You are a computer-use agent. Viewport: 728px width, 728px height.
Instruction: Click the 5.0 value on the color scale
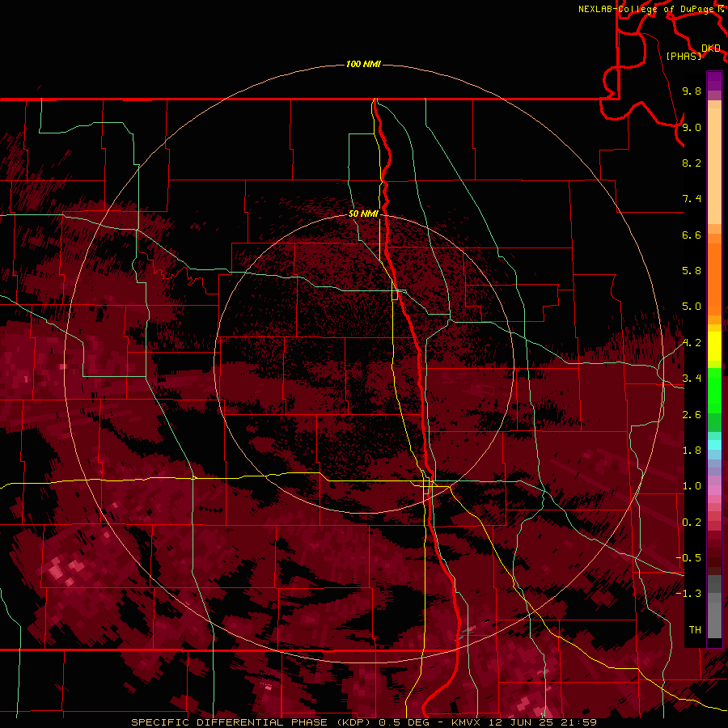[x=692, y=307]
